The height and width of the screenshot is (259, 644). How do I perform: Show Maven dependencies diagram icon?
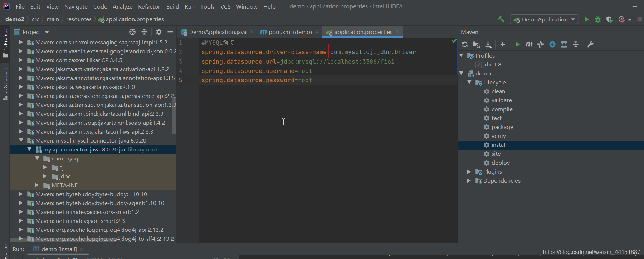pos(564,44)
